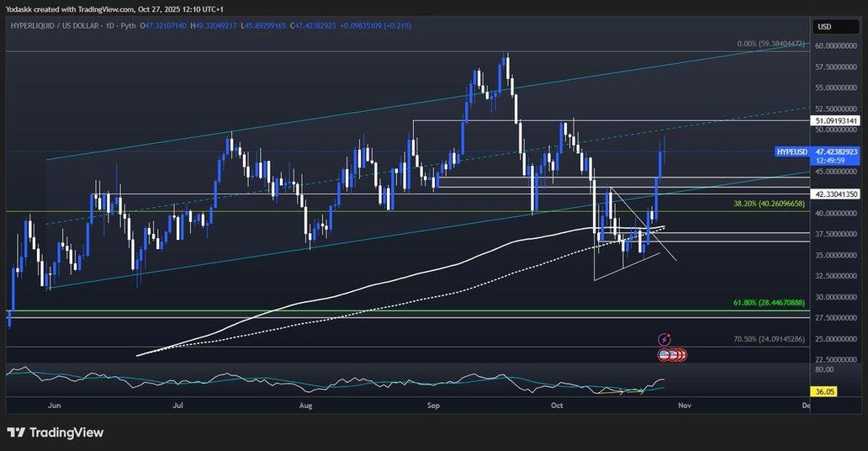This screenshot has width=868, height=451.
Task: Click the US flag economic event icon
Action: [665, 355]
